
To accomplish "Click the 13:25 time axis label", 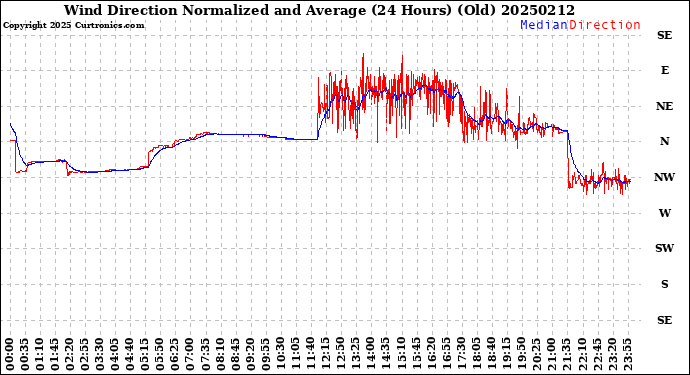I will pyautogui.click(x=356, y=355).
